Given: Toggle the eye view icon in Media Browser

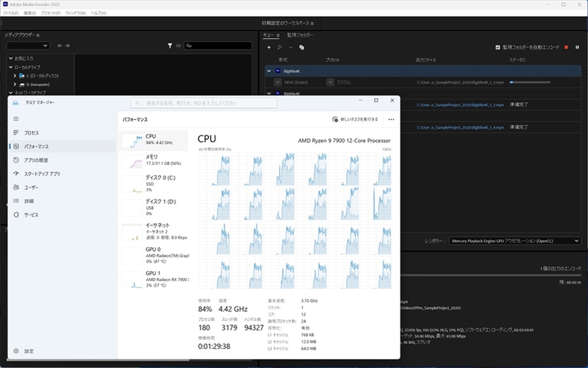Looking at the screenshot, I should (x=178, y=46).
